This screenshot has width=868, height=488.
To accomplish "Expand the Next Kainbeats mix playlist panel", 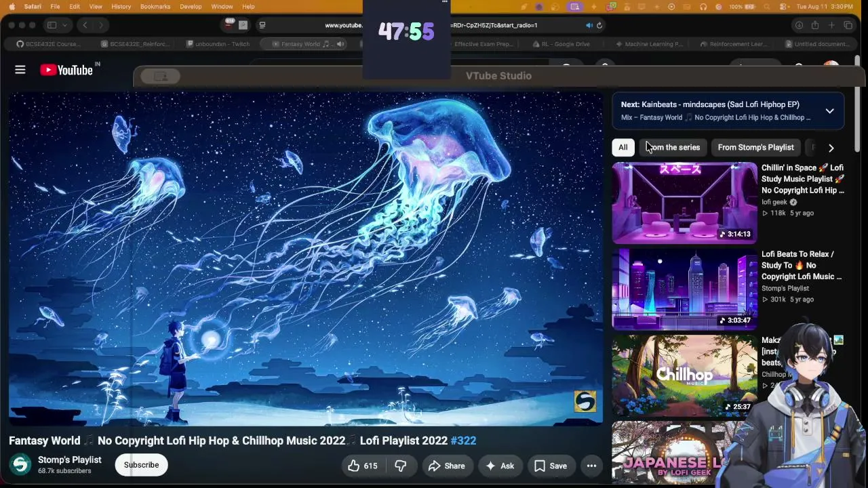I will (x=829, y=111).
